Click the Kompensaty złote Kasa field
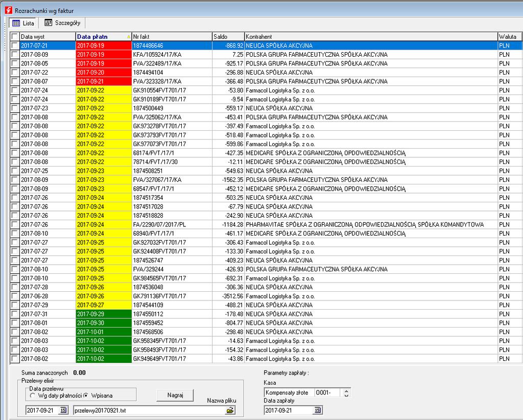 click(x=289, y=392)
